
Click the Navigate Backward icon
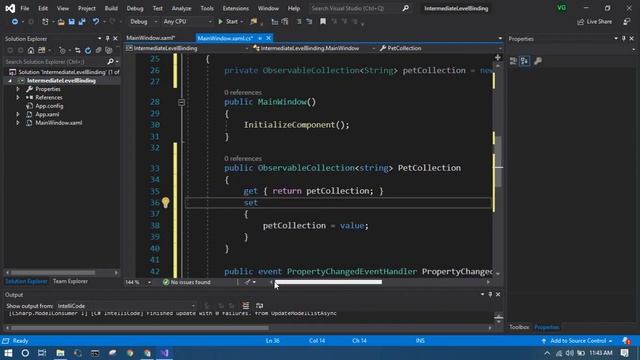pyautogui.click(x=14, y=22)
